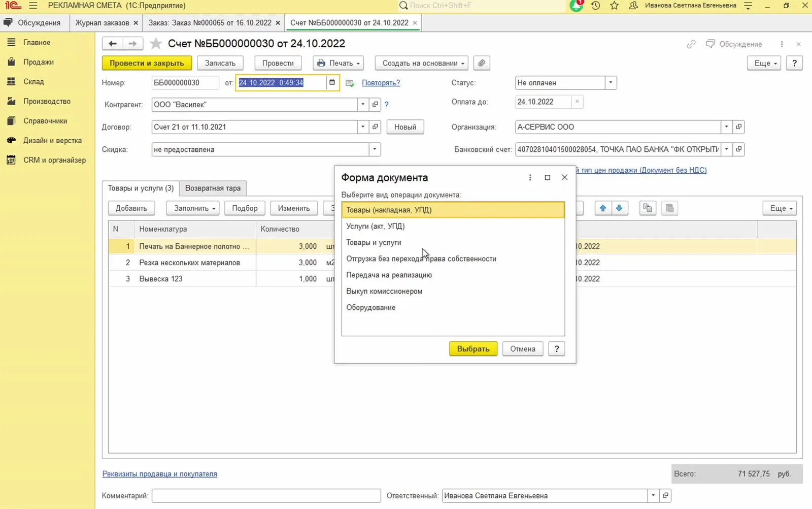Viewport: 812px width, 509px height.
Task: Switch to Журнал заказов tab
Action: (x=103, y=23)
